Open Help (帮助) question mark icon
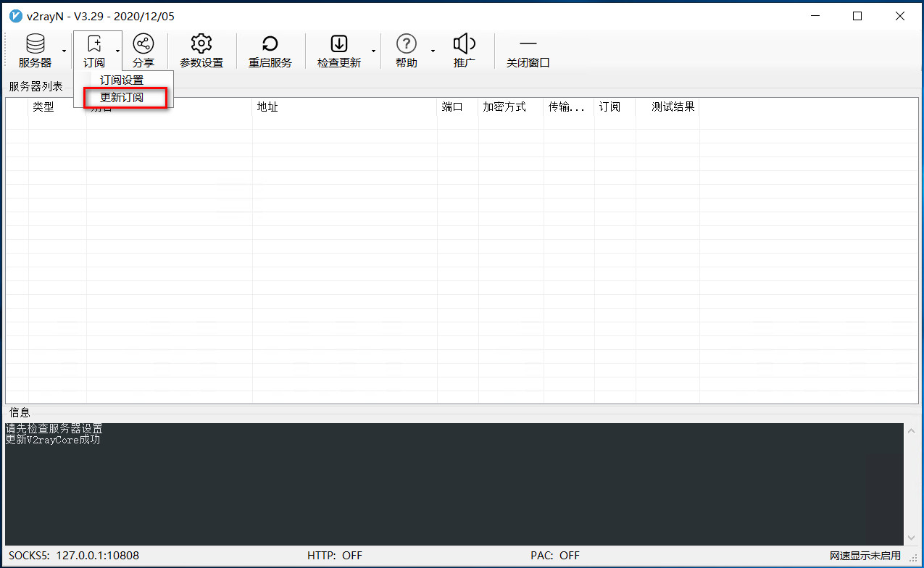Screen dimensions: 924x568 (x=406, y=44)
